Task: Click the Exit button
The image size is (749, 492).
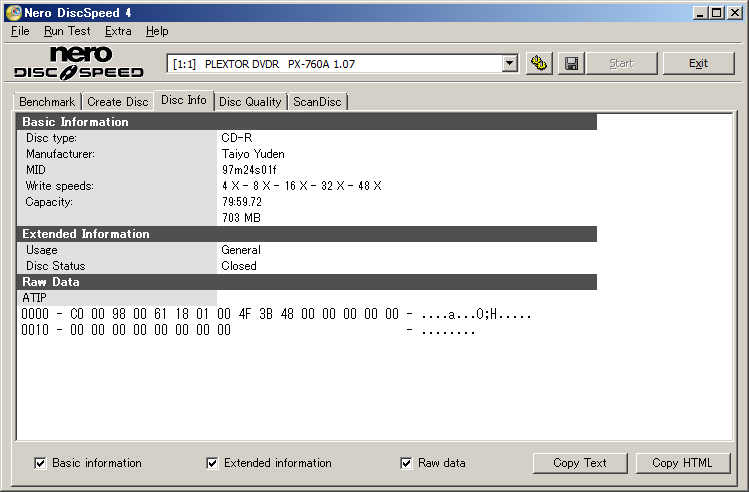Action: click(x=698, y=63)
